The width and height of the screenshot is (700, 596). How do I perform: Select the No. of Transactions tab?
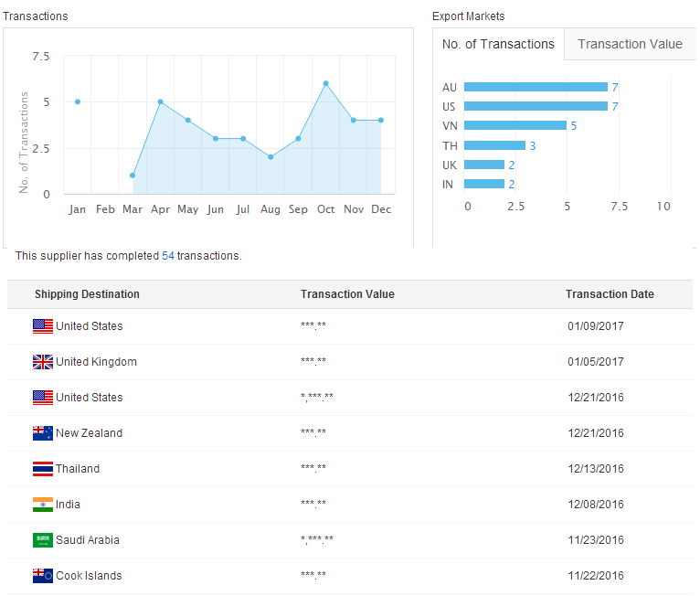(x=498, y=44)
